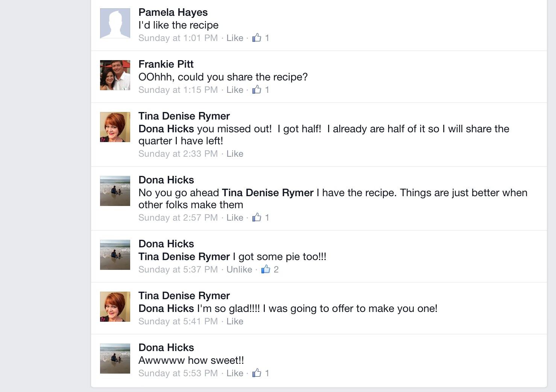Open Pamela Hayes' profile picture
This screenshot has height=392, width=556.
(115, 23)
